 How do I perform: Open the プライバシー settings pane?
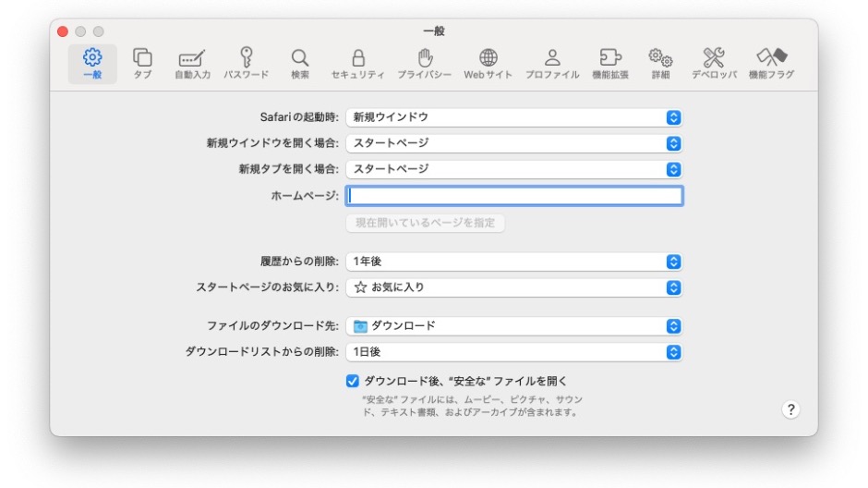(x=424, y=64)
